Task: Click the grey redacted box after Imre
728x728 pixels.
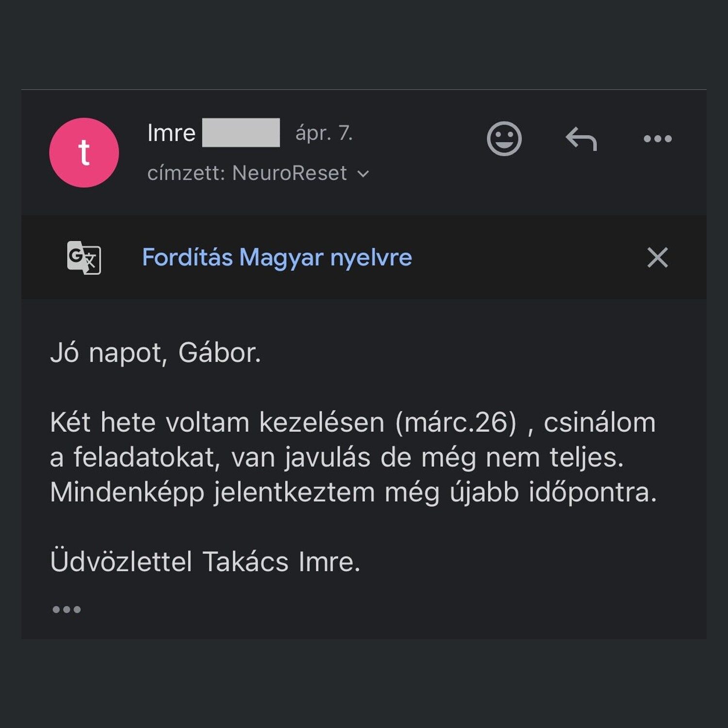Action: [x=241, y=132]
